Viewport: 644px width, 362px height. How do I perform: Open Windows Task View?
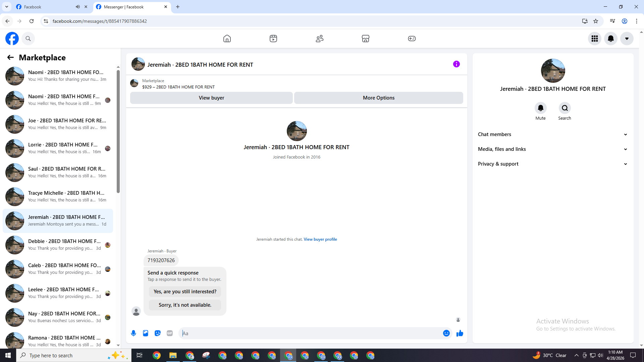[140, 355]
